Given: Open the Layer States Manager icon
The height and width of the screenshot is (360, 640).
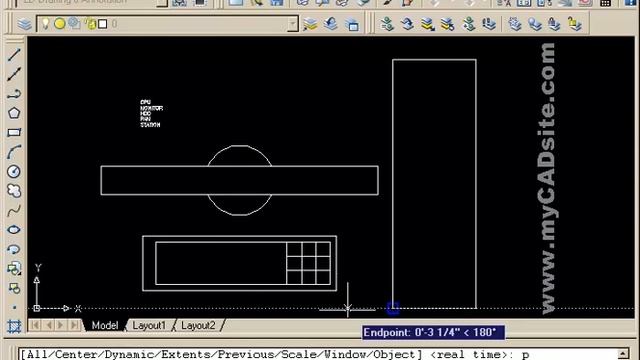Looking at the screenshot, I should point(352,24).
